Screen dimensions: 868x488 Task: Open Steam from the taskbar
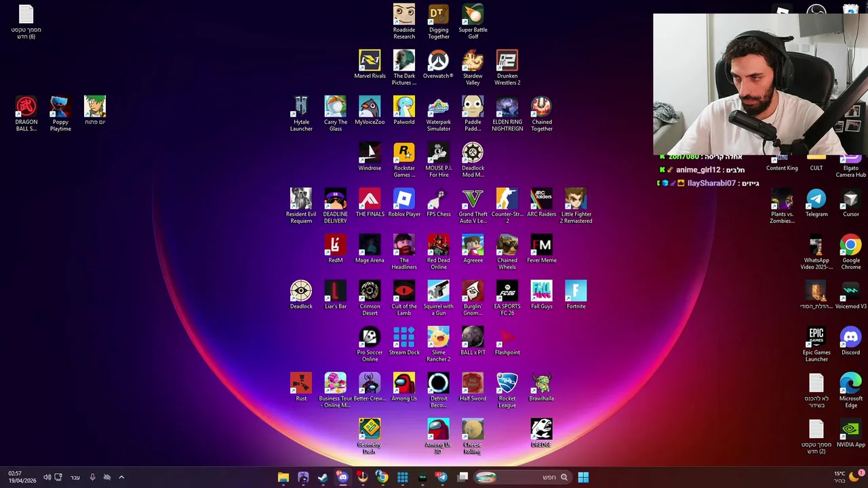323,477
